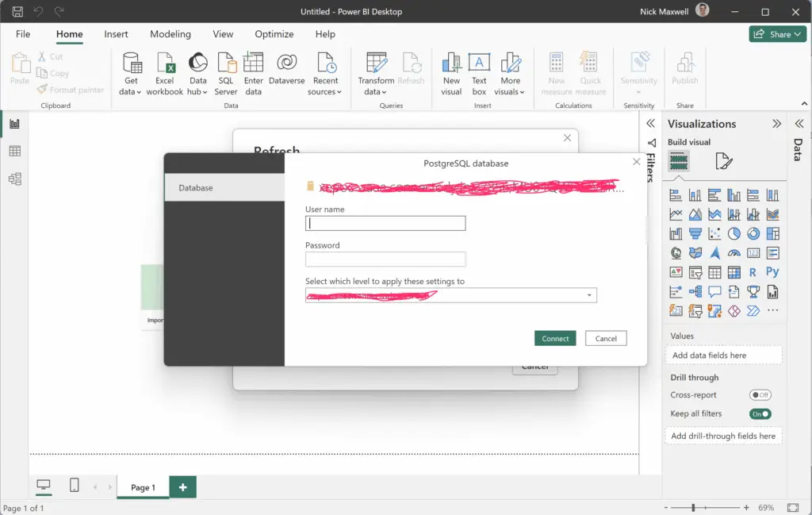Open the level selection dropdown
This screenshot has width=812, height=515.
pyautogui.click(x=589, y=295)
